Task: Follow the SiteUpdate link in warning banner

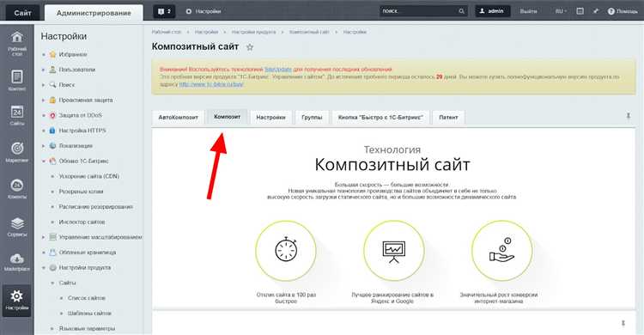Action: pyautogui.click(x=277, y=70)
